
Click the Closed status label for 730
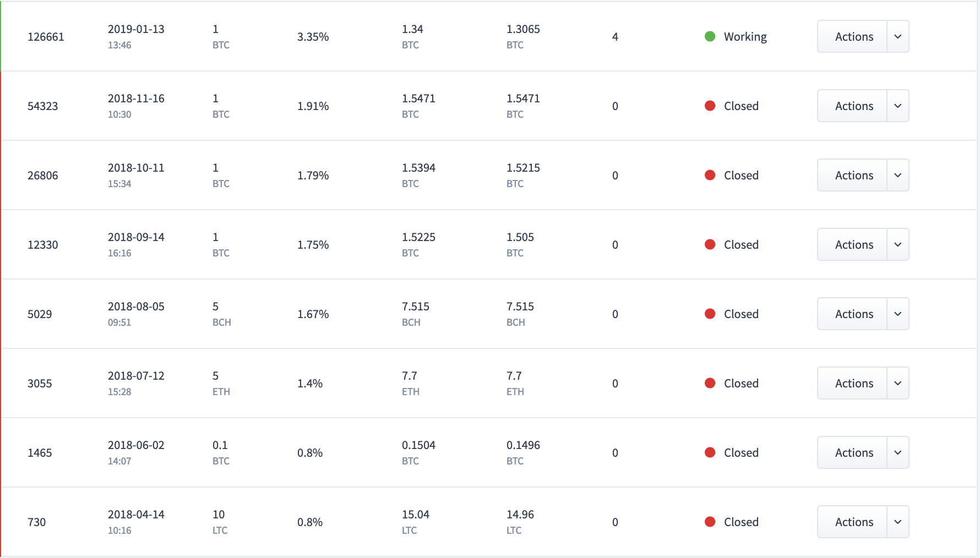point(741,522)
